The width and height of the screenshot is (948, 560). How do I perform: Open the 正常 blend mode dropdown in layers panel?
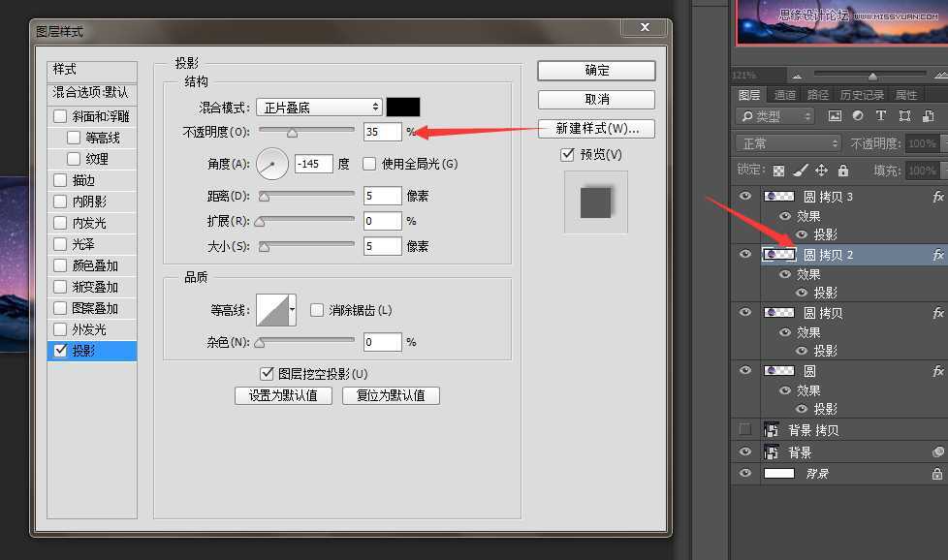coord(785,142)
